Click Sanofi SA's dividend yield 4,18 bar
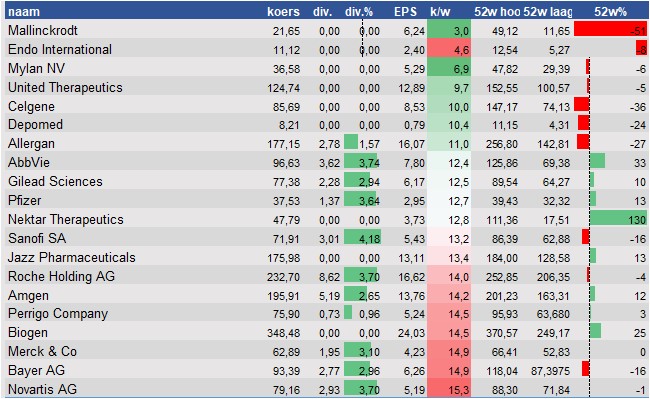The width and height of the screenshot is (650, 399). pos(362,237)
